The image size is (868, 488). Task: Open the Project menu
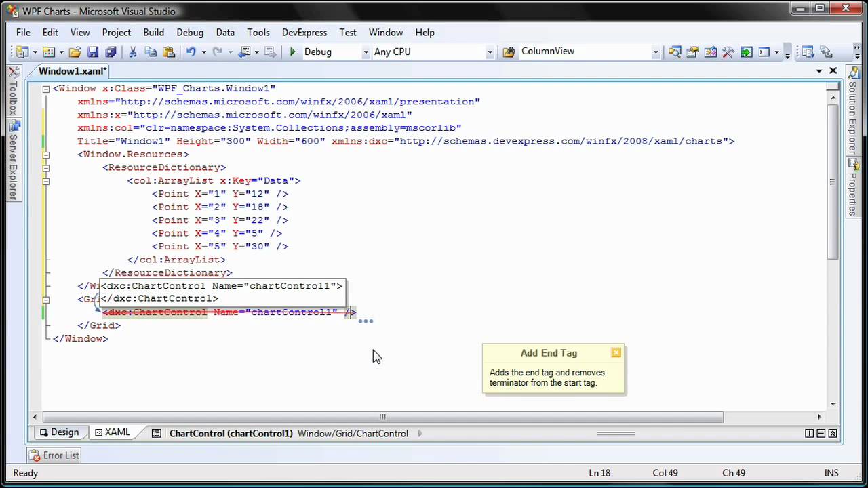pyautogui.click(x=117, y=32)
